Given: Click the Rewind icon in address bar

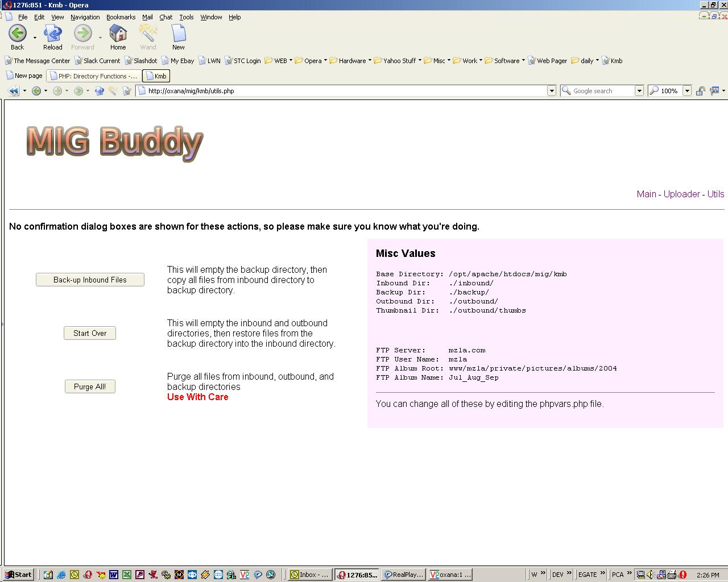Looking at the screenshot, I should pyautogui.click(x=13, y=91).
